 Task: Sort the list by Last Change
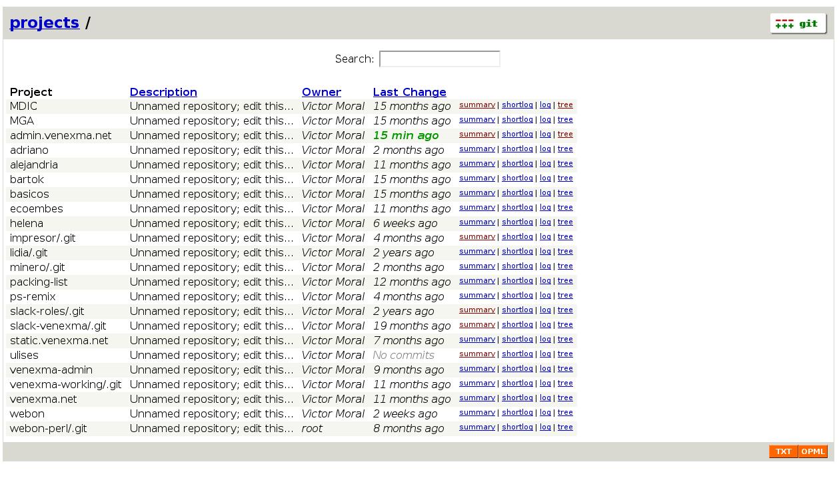[409, 92]
